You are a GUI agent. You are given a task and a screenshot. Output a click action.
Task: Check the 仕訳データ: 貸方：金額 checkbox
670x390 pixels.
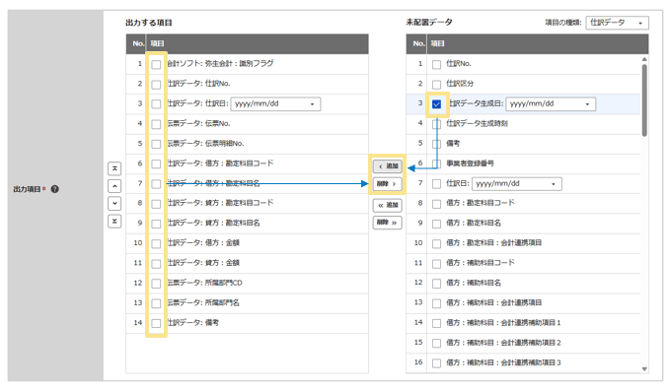coord(156,264)
